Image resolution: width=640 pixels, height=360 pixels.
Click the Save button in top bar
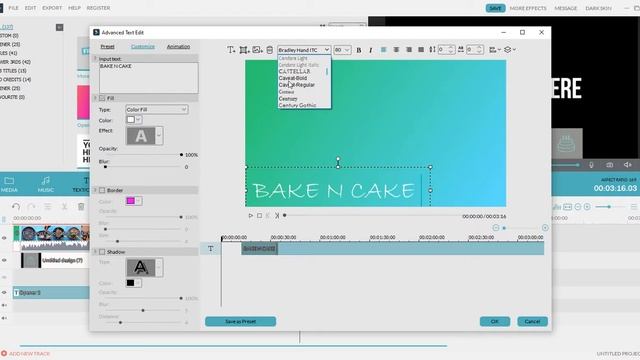click(x=495, y=8)
